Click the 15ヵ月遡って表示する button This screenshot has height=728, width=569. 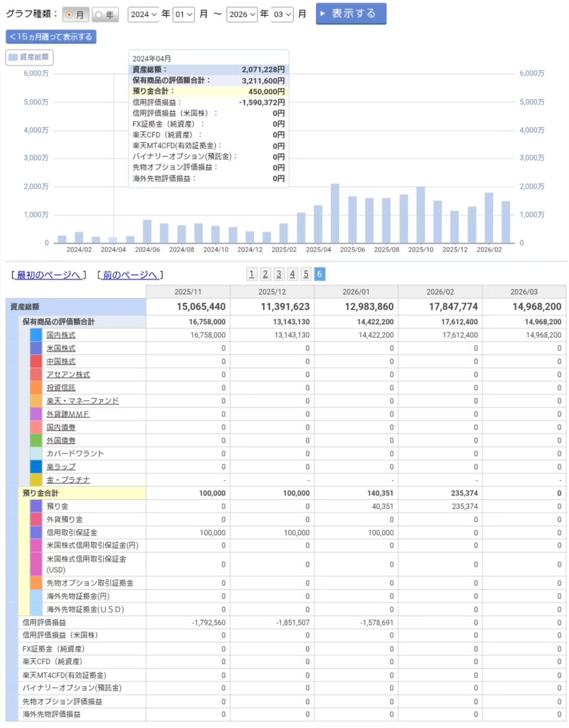[x=51, y=37]
